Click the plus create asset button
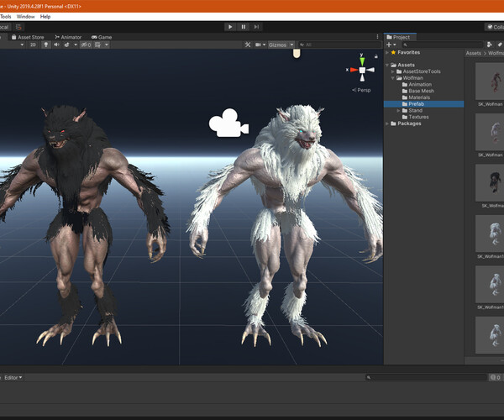Screen dimensions: 504x420 pyautogui.click(x=389, y=45)
